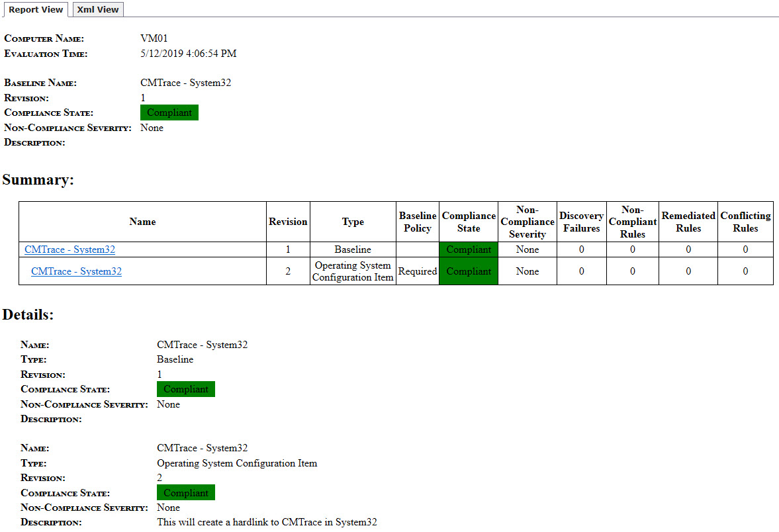779x532 pixels.
Task: Click the Compliant cell in the Baseline summary row
Action: [469, 249]
